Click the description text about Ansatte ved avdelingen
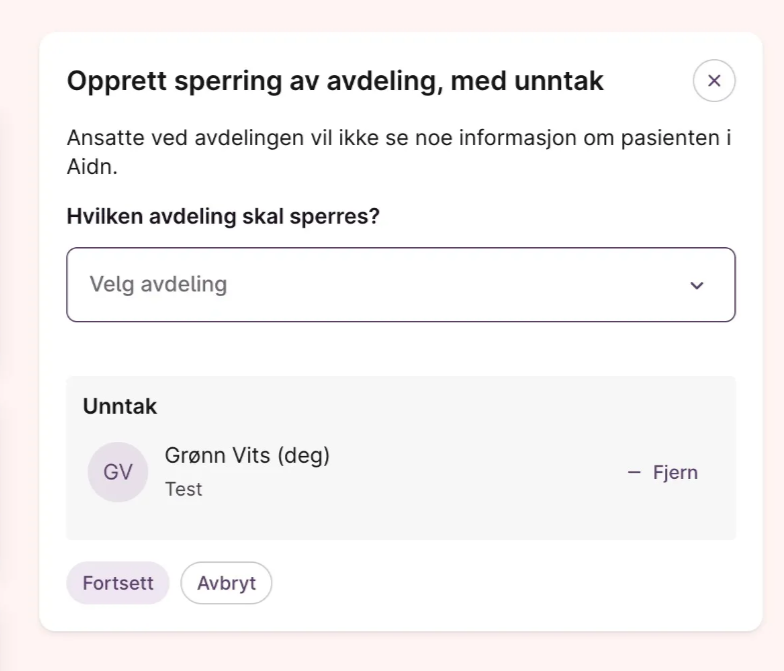This screenshot has height=671, width=784. (x=398, y=138)
